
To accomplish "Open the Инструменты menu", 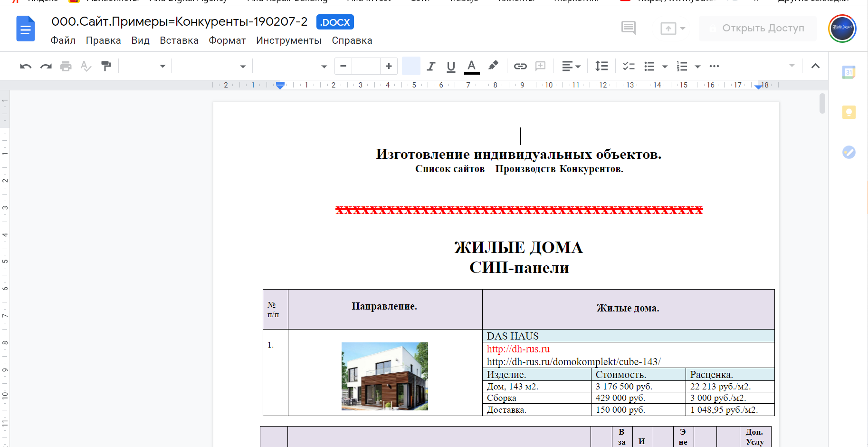I will click(289, 40).
